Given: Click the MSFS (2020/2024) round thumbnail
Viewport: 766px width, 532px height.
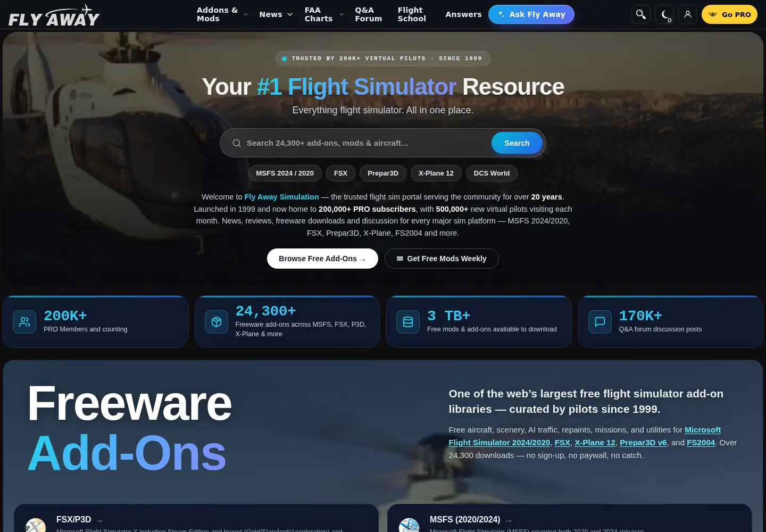Looking at the screenshot, I should coord(409,526).
